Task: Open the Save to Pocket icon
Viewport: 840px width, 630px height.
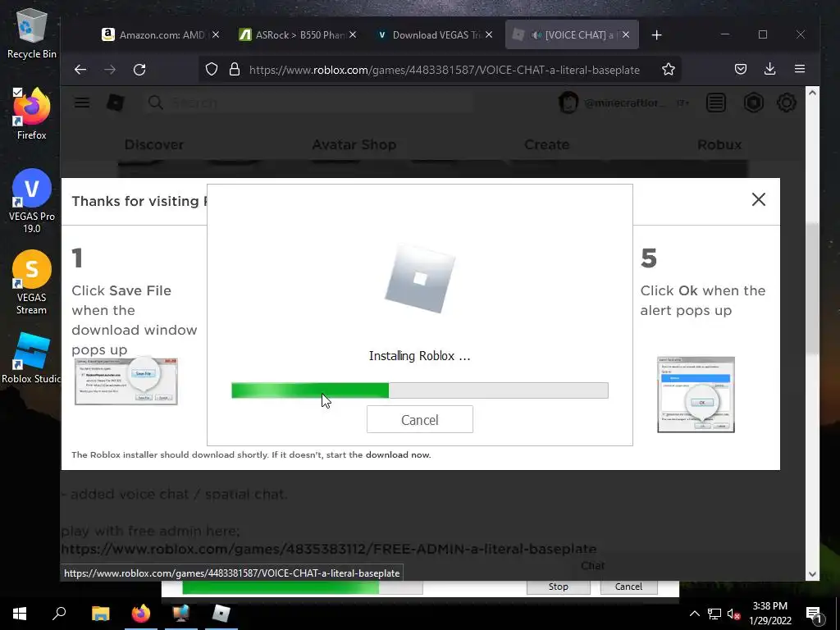Action: pos(741,69)
